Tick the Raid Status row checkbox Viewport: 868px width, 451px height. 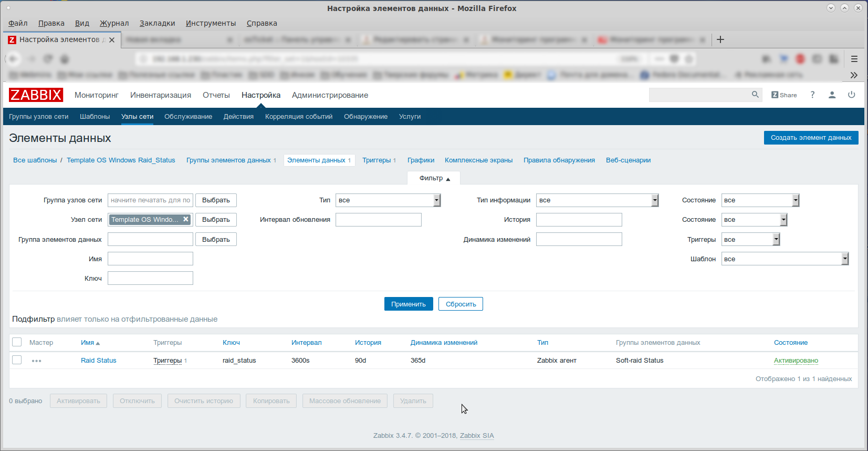(x=17, y=360)
